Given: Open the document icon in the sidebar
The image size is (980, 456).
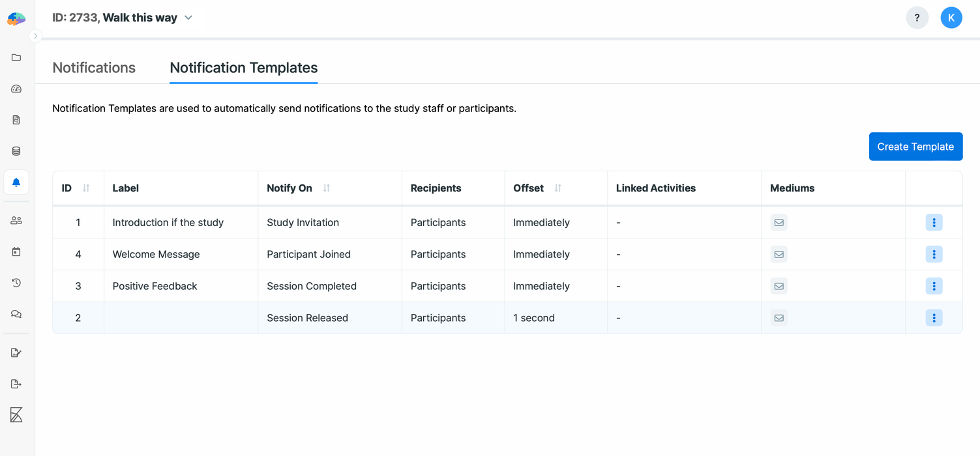Looking at the screenshot, I should [x=16, y=120].
